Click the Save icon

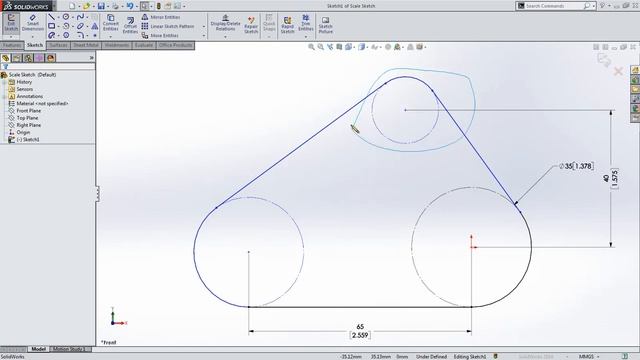click(x=101, y=6)
